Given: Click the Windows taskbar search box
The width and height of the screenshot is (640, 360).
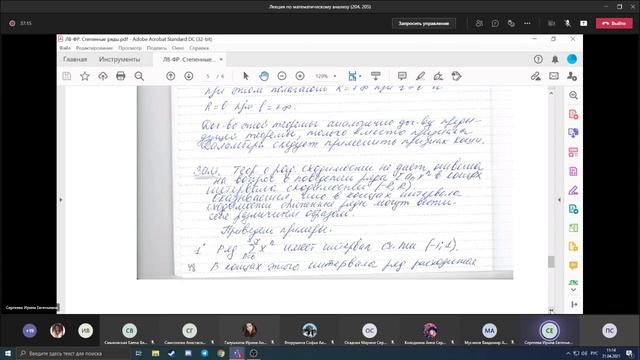Looking at the screenshot, I should pos(73,353).
